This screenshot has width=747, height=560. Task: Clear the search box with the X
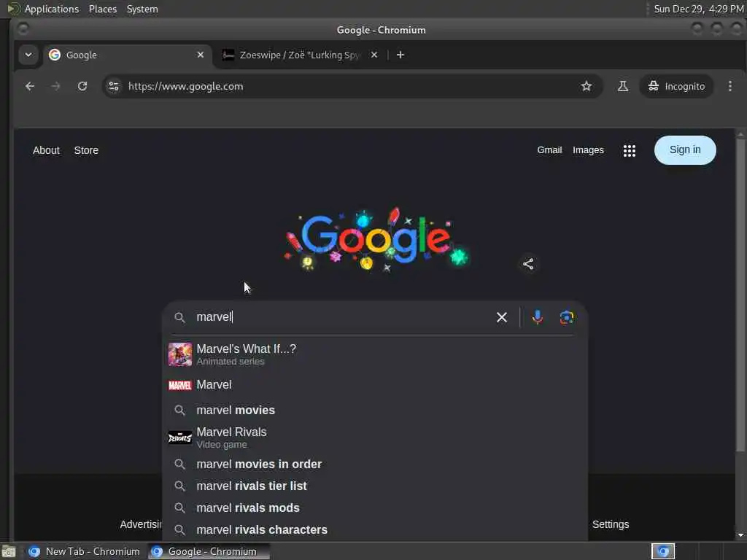click(x=502, y=317)
